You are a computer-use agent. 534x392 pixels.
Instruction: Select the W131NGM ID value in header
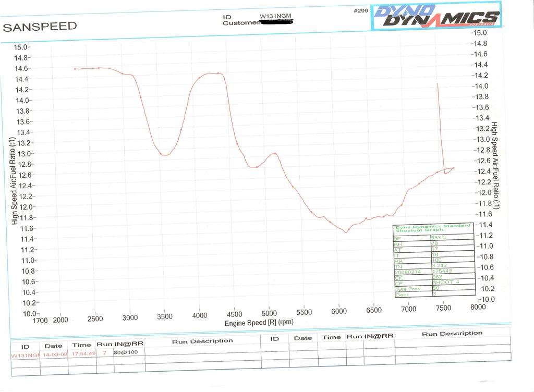click(x=275, y=16)
